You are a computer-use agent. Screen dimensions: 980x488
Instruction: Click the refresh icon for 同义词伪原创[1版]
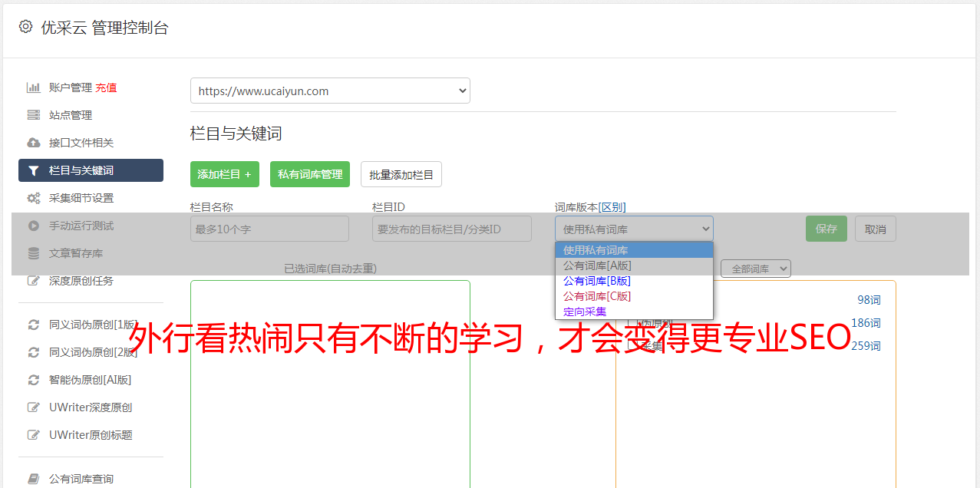tap(33, 325)
